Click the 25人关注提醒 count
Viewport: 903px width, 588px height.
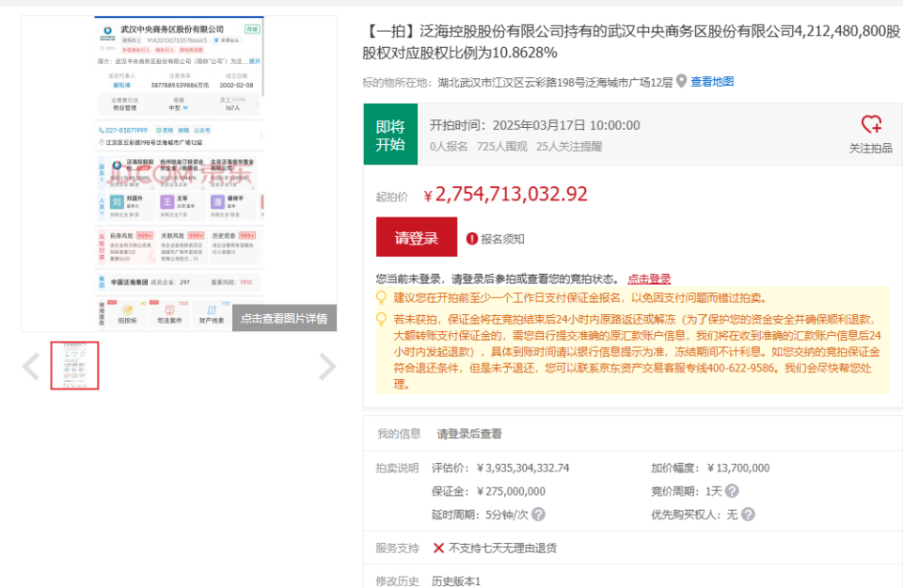(569, 147)
